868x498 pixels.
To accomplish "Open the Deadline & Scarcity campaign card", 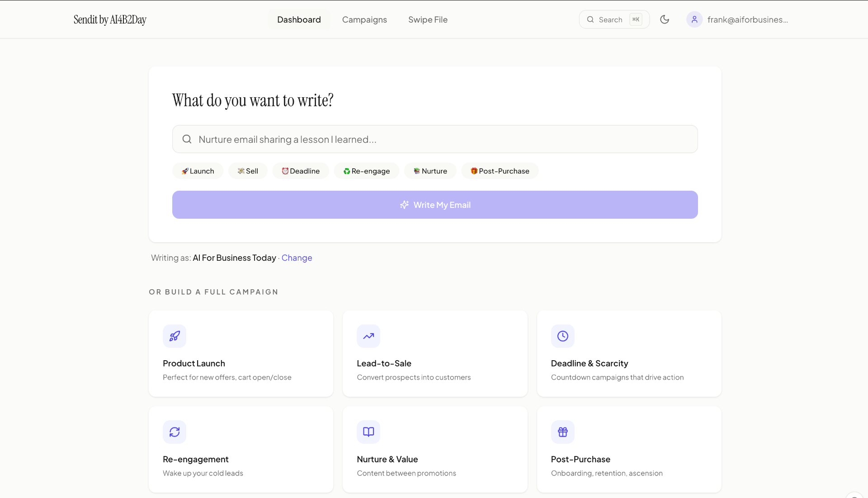I will 629,353.
